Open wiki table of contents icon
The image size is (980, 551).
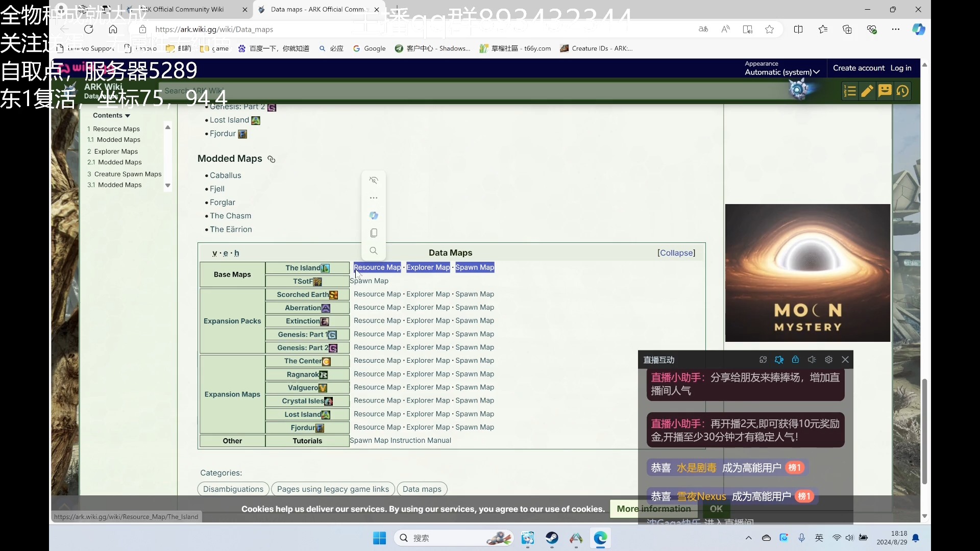pyautogui.click(x=850, y=91)
